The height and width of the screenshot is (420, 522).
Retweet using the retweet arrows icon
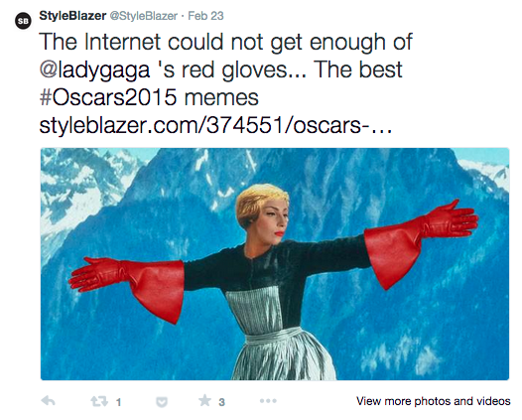(99, 401)
